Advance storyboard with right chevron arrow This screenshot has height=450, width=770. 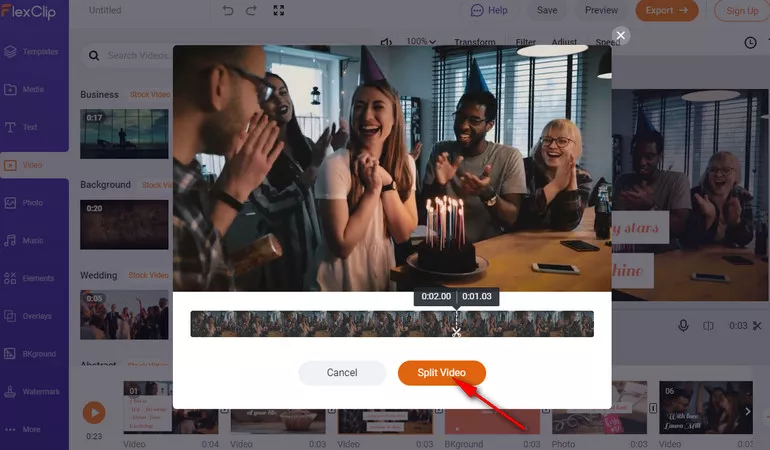[x=747, y=412]
